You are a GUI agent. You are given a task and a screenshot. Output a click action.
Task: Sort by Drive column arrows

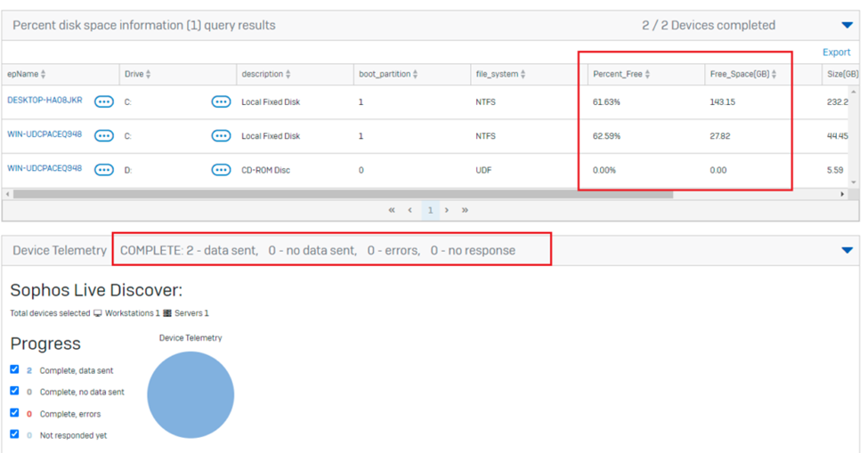click(148, 74)
